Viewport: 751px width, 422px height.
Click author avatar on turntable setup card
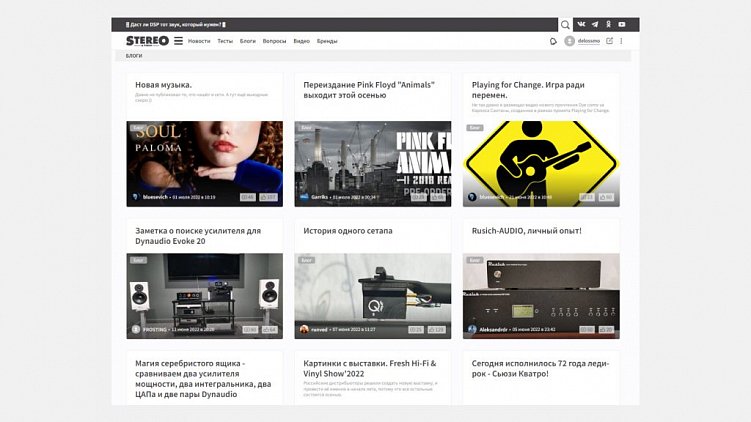pos(304,330)
